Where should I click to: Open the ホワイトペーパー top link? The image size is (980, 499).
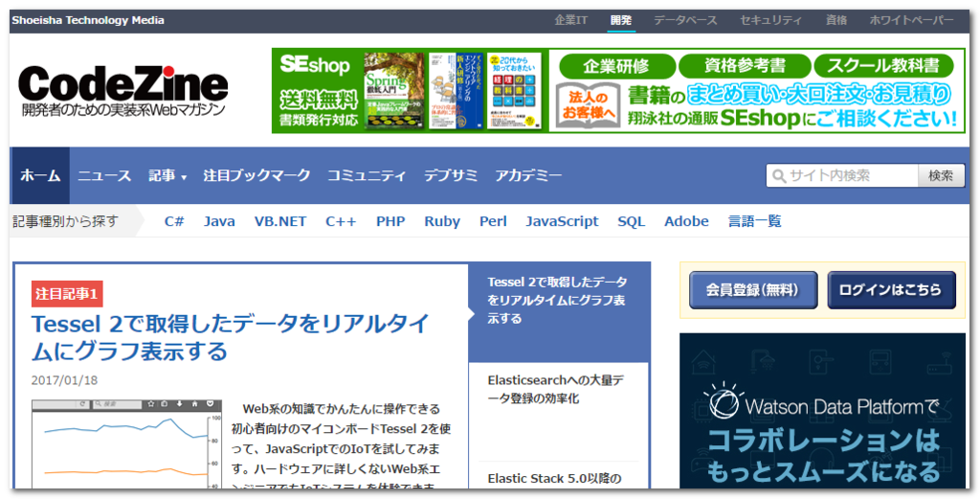tap(912, 20)
